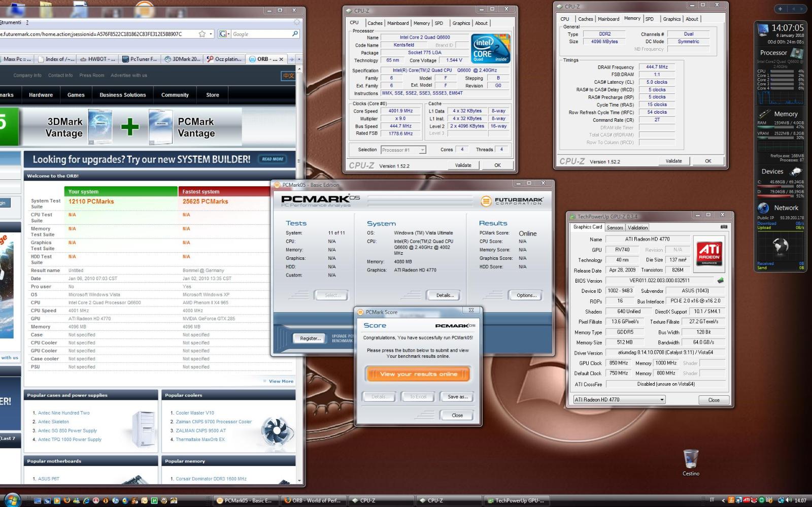Image resolution: width=812 pixels, height=507 pixels.
Task: Open Business Solutions on Futuremark site
Action: tap(123, 95)
